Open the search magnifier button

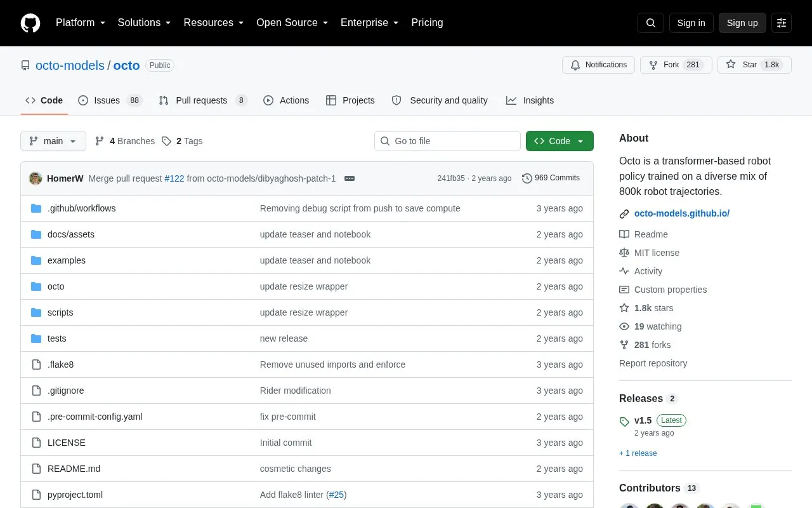[x=651, y=23]
